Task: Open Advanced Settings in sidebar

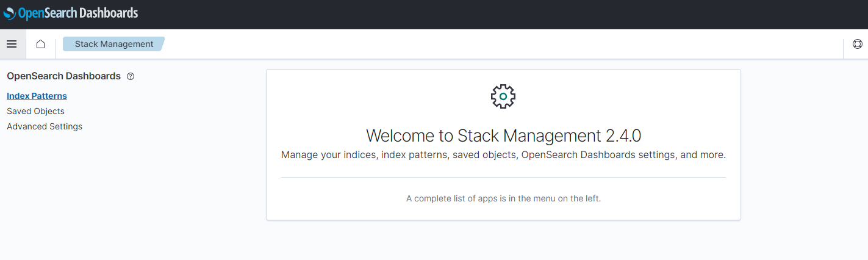Action: pyautogui.click(x=45, y=126)
